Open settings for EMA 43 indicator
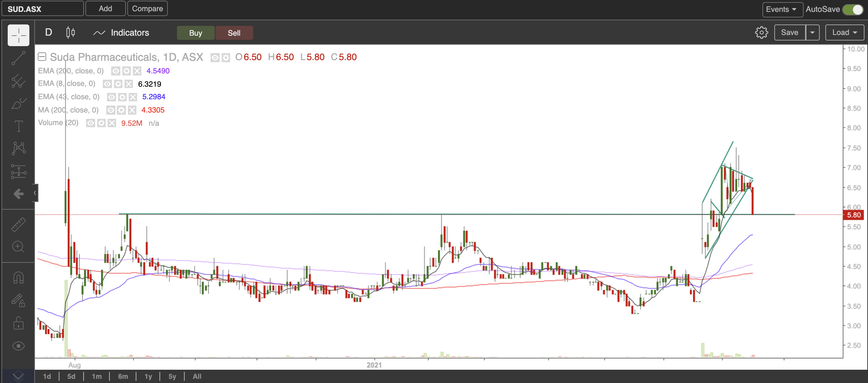This screenshot has width=868, height=383. pyautogui.click(x=122, y=97)
